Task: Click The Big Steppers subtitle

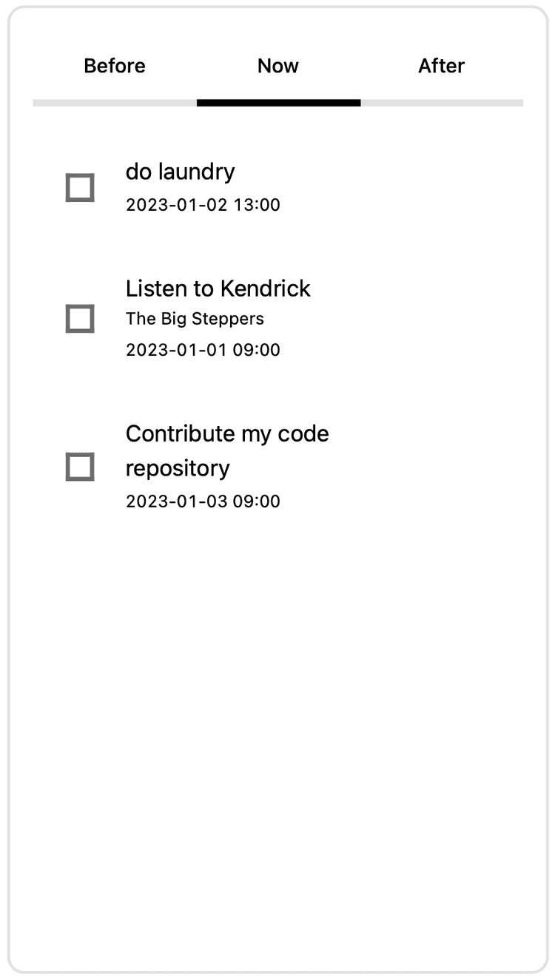Action: point(195,319)
